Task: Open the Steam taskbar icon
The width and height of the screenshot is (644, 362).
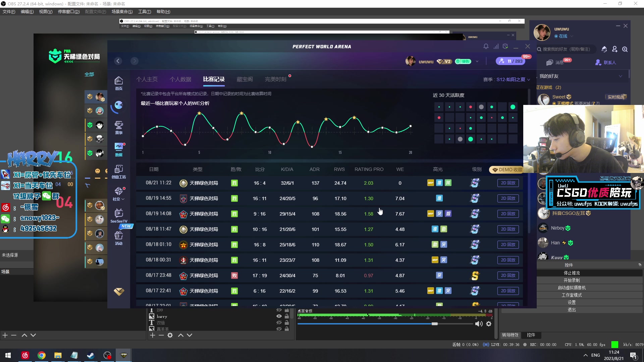Action: 91,355
